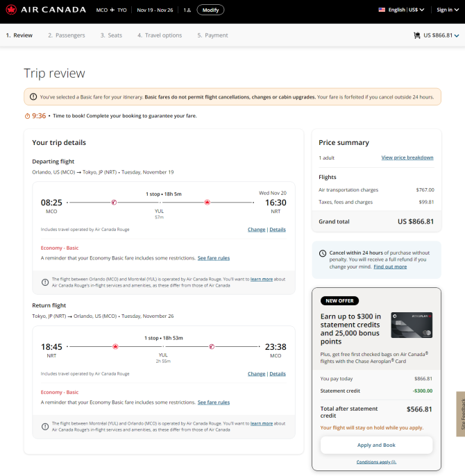Open See fare rules for return flight
This screenshot has width=465, height=476.
point(214,402)
